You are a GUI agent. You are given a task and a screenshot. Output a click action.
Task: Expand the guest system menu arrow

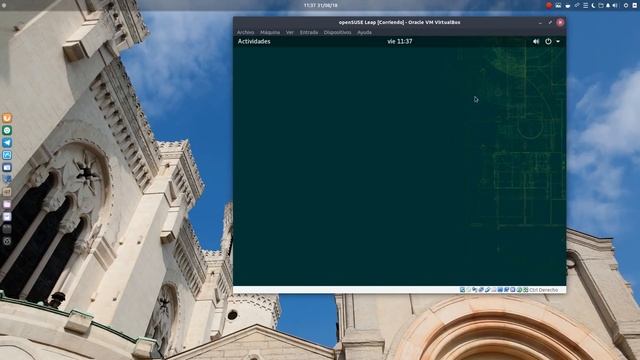[558, 41]
